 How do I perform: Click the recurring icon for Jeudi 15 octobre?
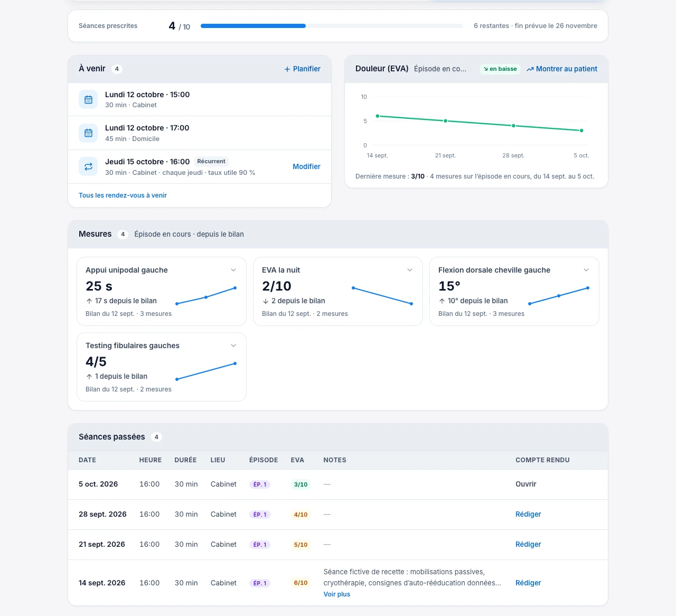pos(88,166)
